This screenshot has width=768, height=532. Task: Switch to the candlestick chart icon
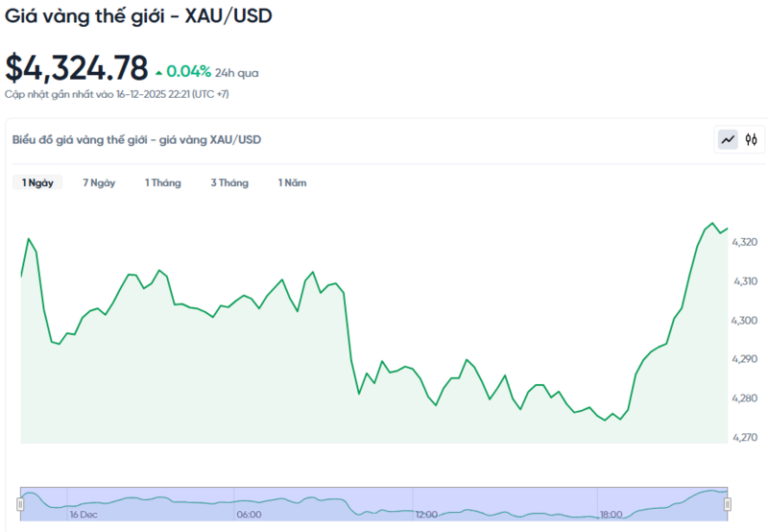[751, 140]
